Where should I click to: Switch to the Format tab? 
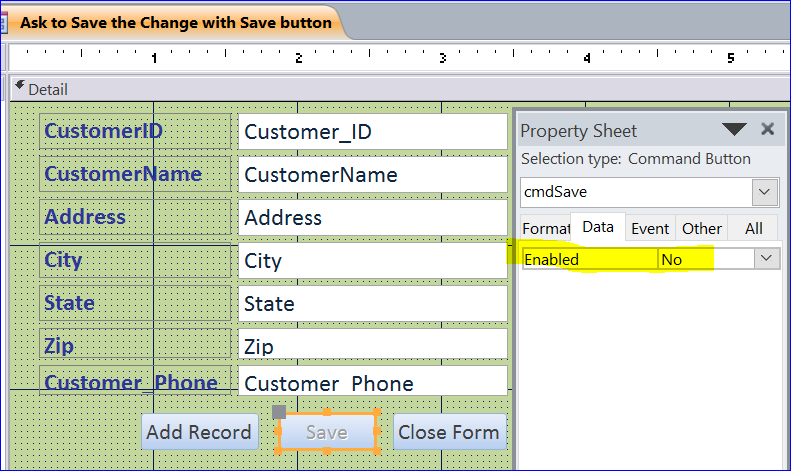tap(545, 228)
